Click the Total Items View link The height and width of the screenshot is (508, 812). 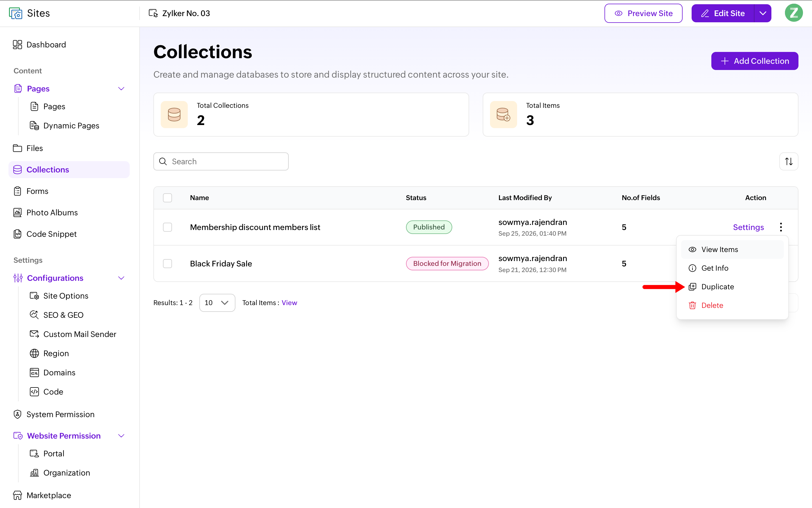pos(289,303)
